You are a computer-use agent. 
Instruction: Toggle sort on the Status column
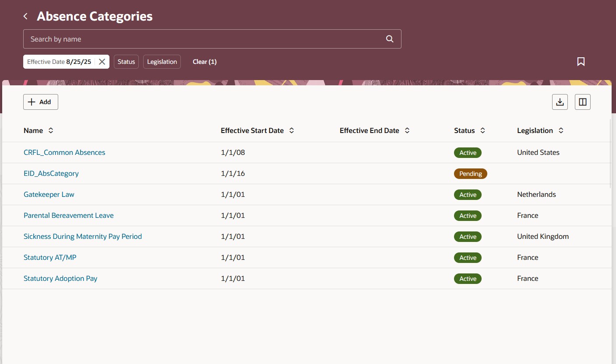point(482,130)
